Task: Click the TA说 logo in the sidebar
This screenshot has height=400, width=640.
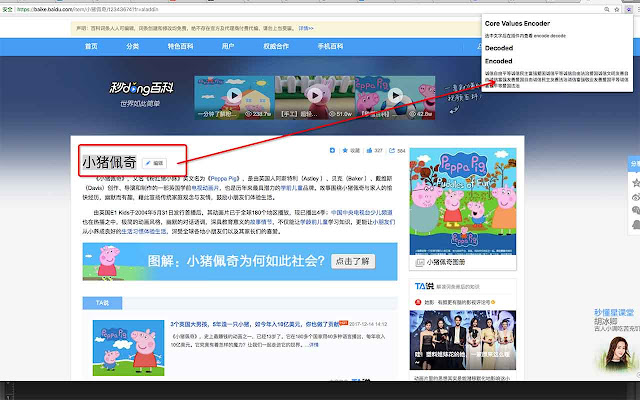Action: (424, 287)
